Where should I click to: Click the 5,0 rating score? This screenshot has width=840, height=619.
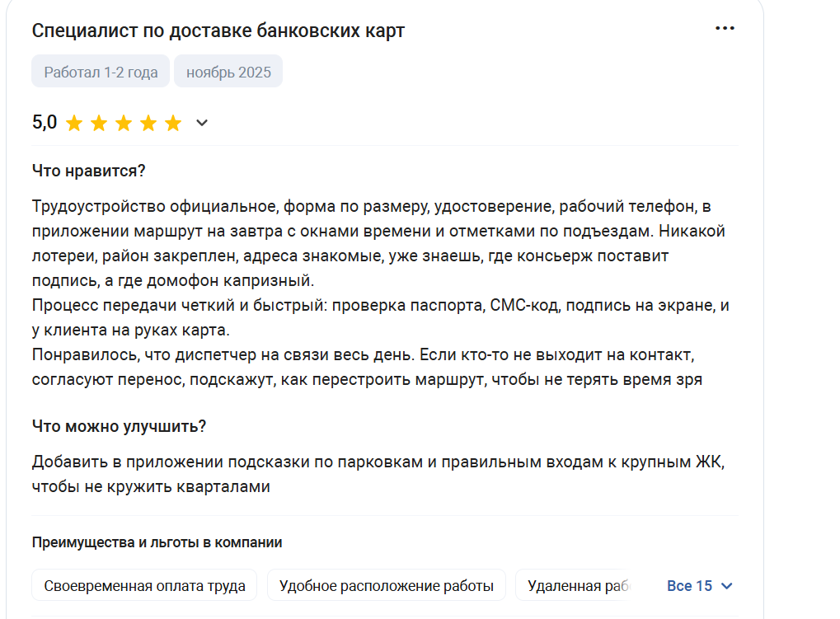45,123
